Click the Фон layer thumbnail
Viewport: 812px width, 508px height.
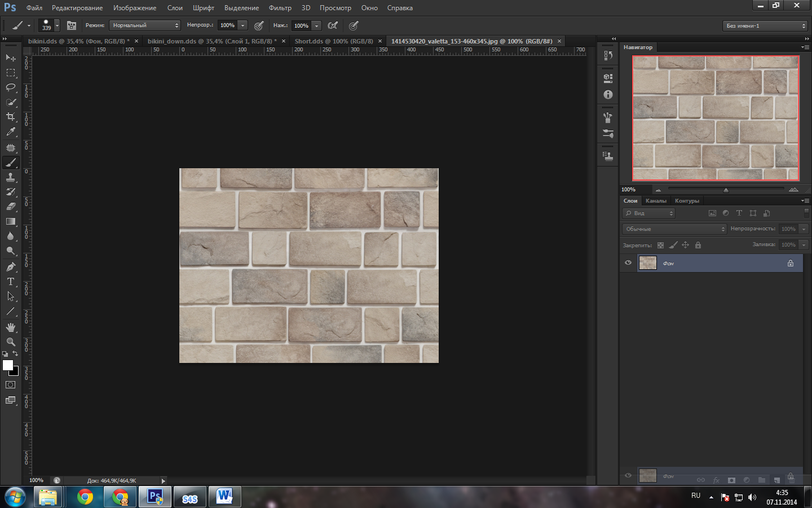point(647,263)
